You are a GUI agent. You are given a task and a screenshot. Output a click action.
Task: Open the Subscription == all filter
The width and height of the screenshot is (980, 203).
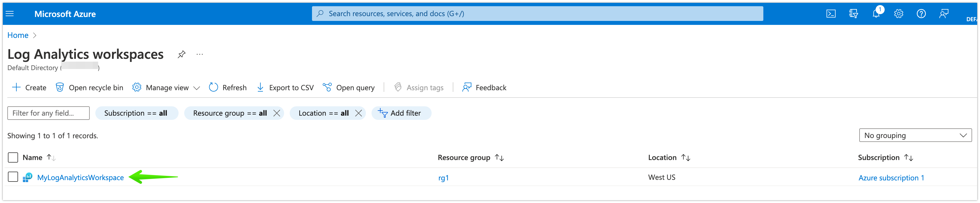[136, 113]
